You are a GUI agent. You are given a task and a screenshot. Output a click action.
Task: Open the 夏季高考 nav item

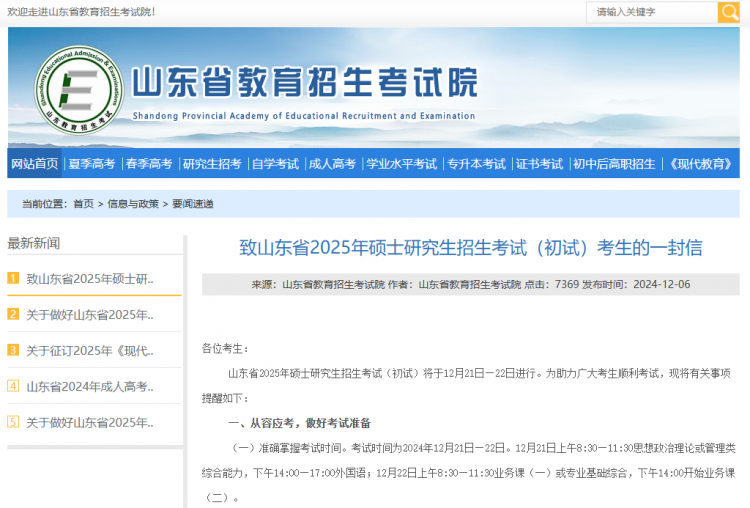(92, 164)
